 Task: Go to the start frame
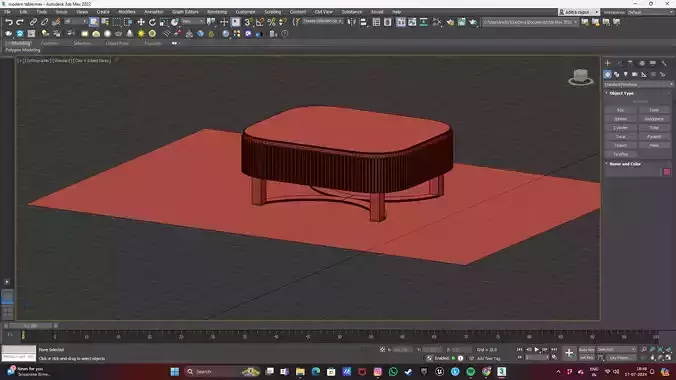[x=520, y=349]
